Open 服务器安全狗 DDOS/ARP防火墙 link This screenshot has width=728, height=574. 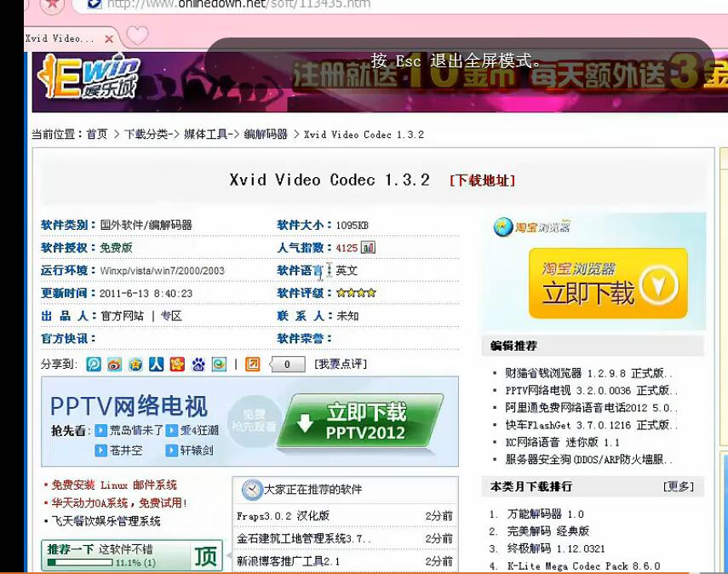point(588,459)
